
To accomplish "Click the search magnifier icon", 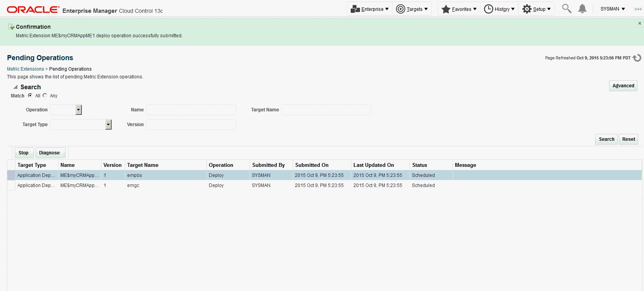I will pos(567,9).
